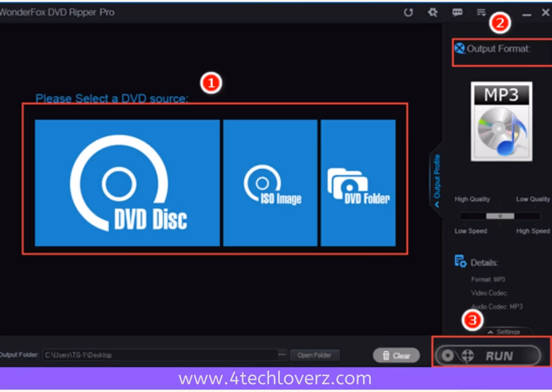Click the Output Folder path field
The width and height of the screenshot is (552, 392).
tap(158, 355)
